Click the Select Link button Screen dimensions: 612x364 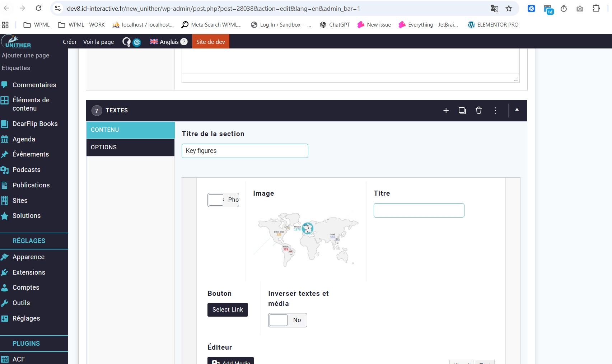[x=228, y=310]
